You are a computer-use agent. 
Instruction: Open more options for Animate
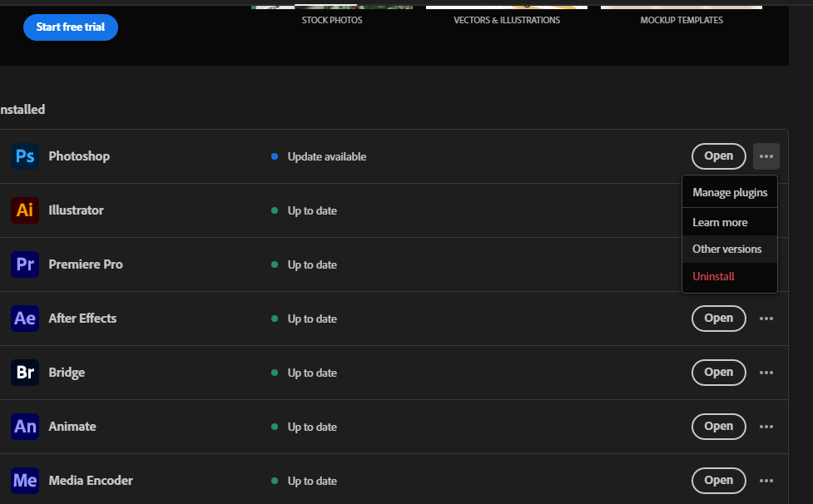766,427
